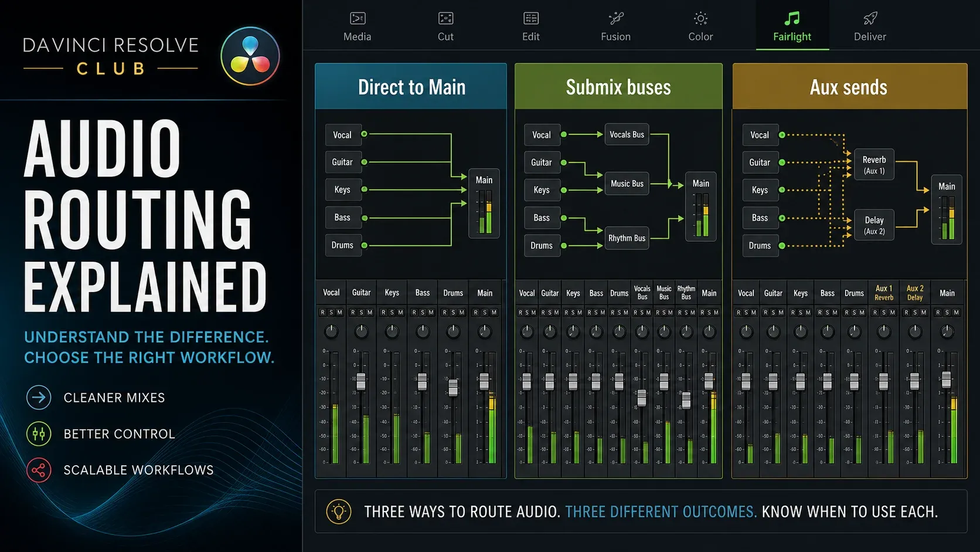The height and width of the screenshot is (552, 980).
Task: Click the DaVinci Resolve logo
Action: point(250,56)
